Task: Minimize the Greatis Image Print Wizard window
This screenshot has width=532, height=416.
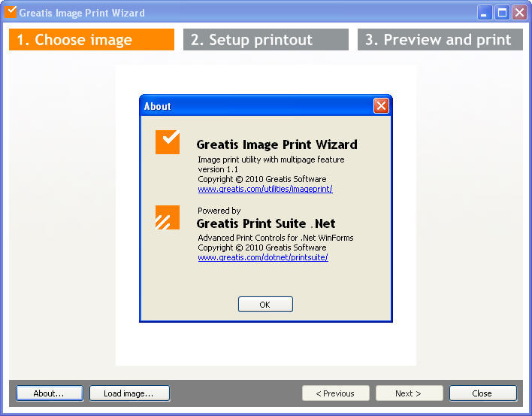Action: pyautogui.click(x=484, y=13)
